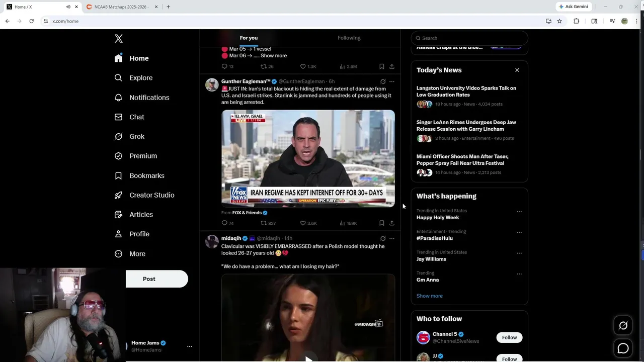Open options for Gm Anna trend
This screenshot has width=644, height=362.
[x=519, y=274]
